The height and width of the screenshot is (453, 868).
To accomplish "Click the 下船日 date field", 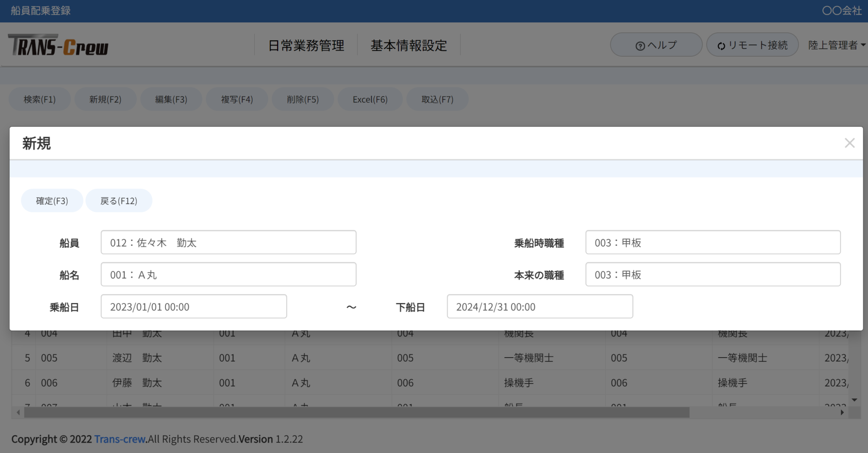I will (x=540, y=307).
